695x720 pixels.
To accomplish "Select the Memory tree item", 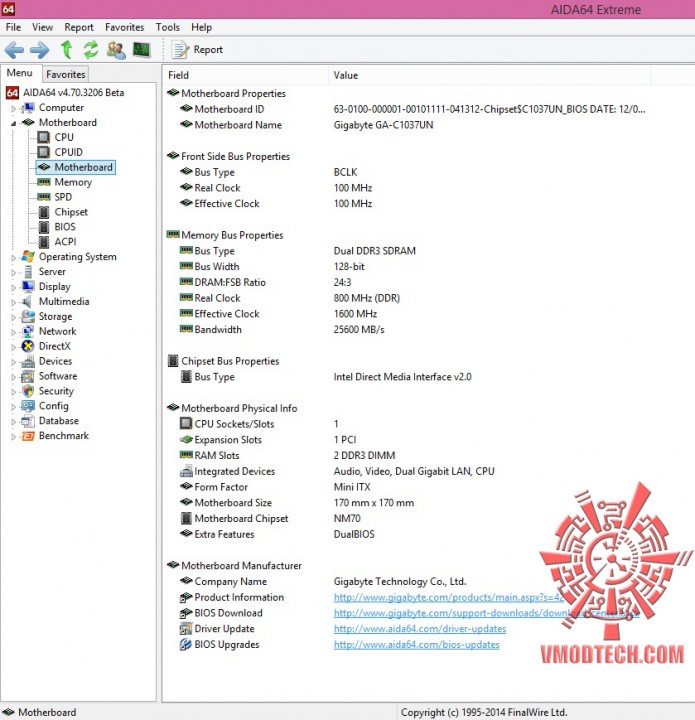I will click(x=73, y=182).
